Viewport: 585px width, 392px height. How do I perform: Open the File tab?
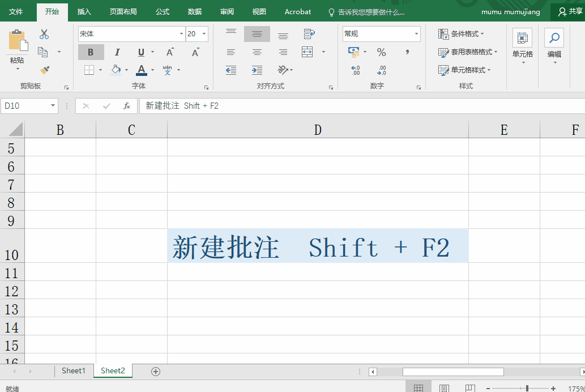pos(16,12)
